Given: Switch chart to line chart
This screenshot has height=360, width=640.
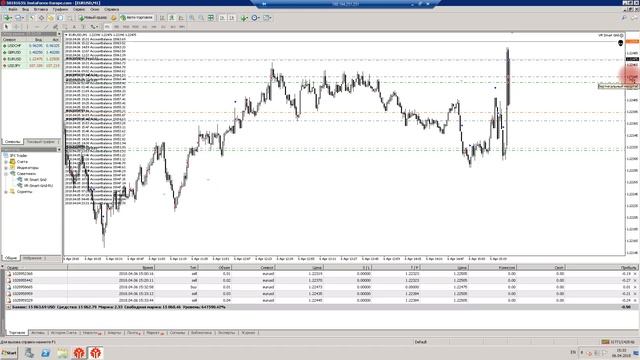Looking at the screenshot, I should 181,18.
